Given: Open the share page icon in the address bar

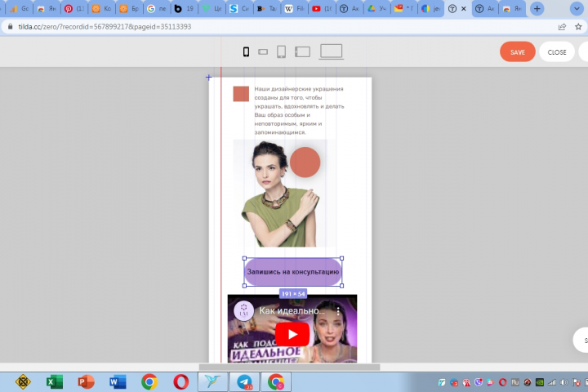Looking at the screenshot, I should point(562,27).
